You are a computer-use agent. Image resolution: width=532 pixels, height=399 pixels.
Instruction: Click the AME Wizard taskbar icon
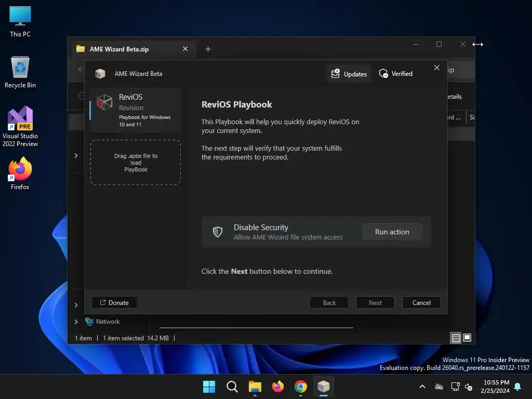tap(324, 387)
